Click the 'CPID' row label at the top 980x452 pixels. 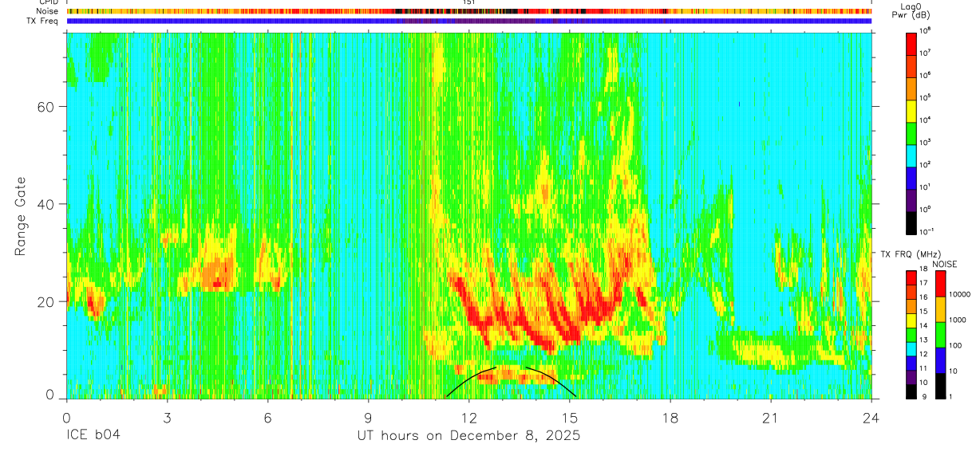(x=49, y=2)
